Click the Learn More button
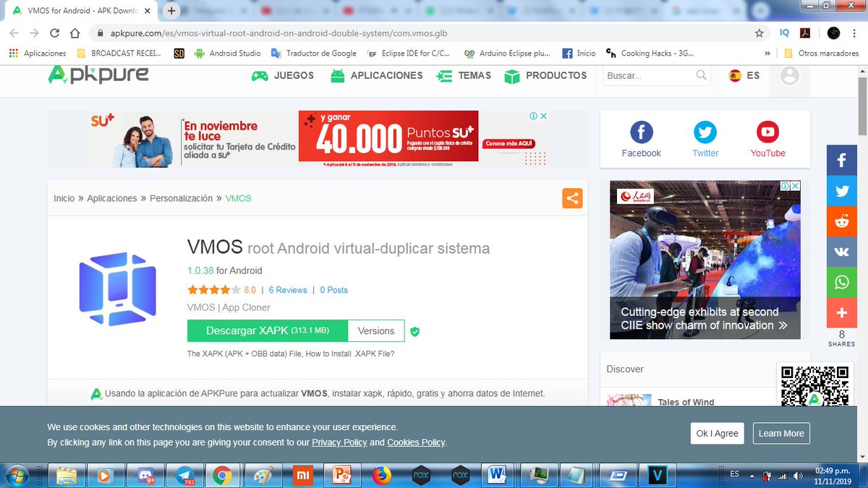This screenshot has height=488, width=868. click(781, 433)
